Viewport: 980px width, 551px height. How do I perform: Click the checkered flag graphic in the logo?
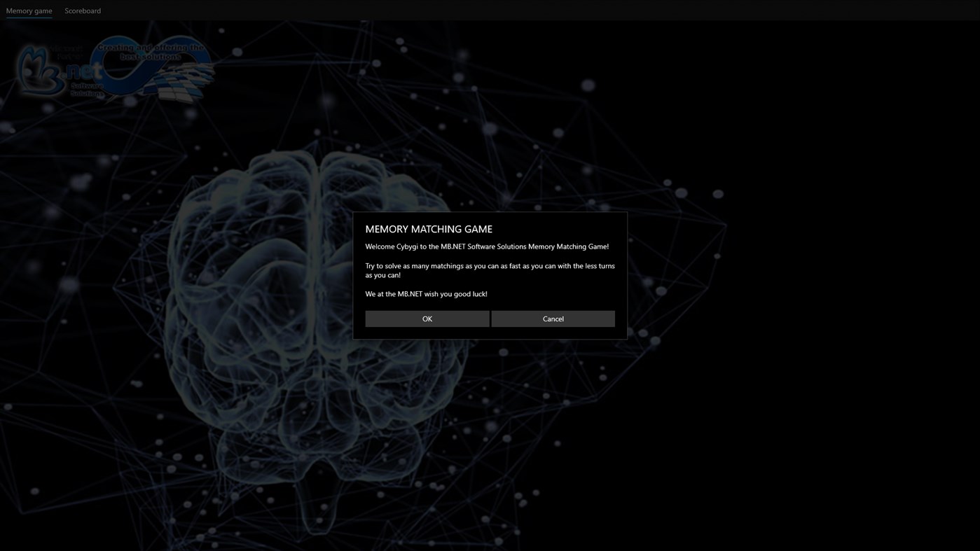181,83
